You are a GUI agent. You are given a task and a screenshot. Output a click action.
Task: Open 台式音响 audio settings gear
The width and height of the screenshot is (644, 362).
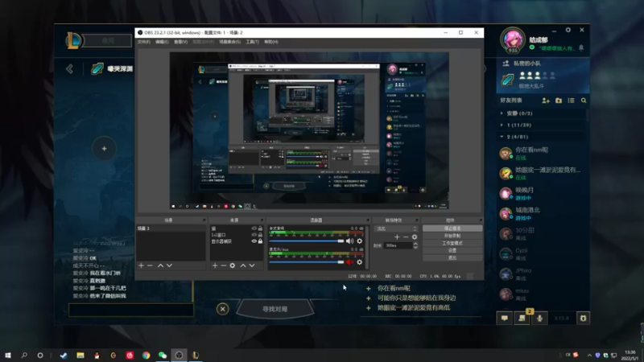point(359,241)
